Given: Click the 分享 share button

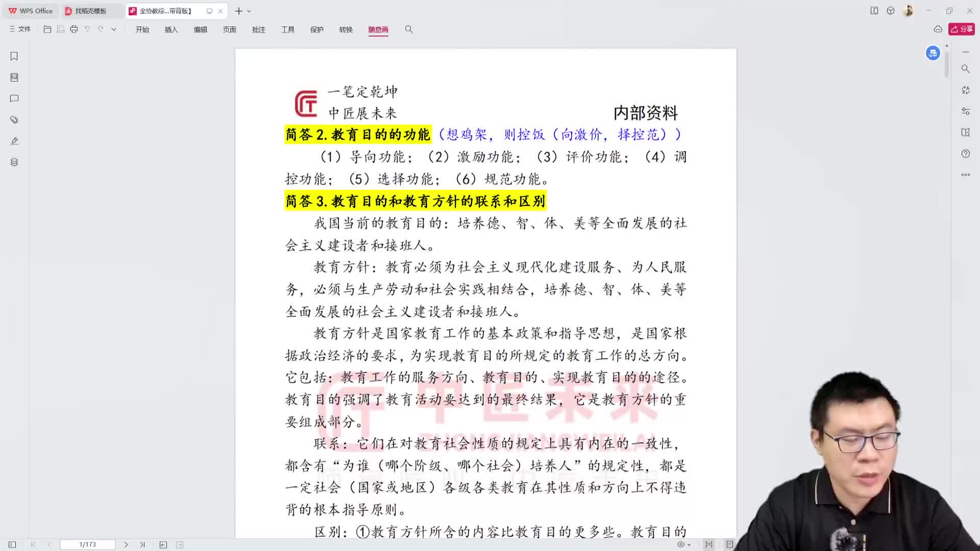Looking at the screenshot, I should click(x=961, y=29).
